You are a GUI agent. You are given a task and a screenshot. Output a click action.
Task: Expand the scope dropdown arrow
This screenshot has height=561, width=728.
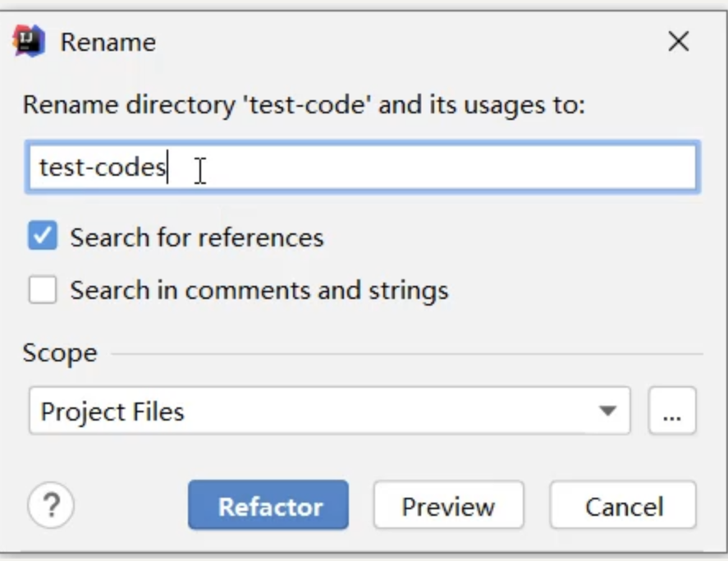pos(607,411)
